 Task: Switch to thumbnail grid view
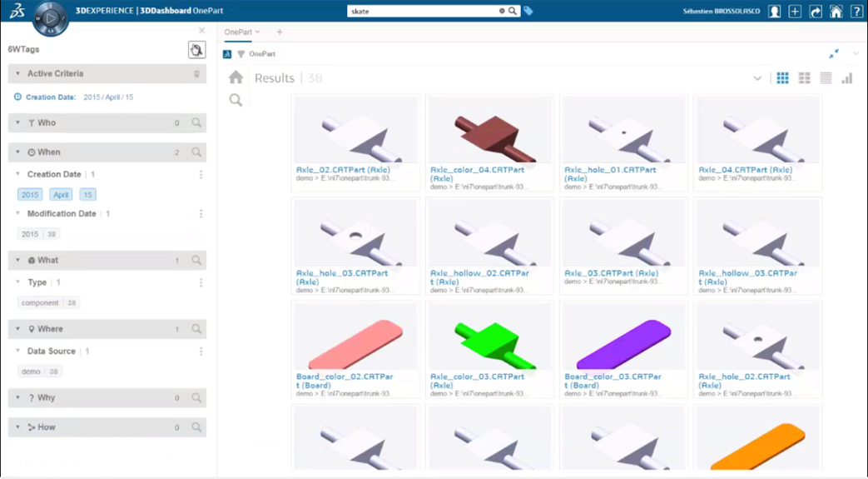tap(782, 78)
